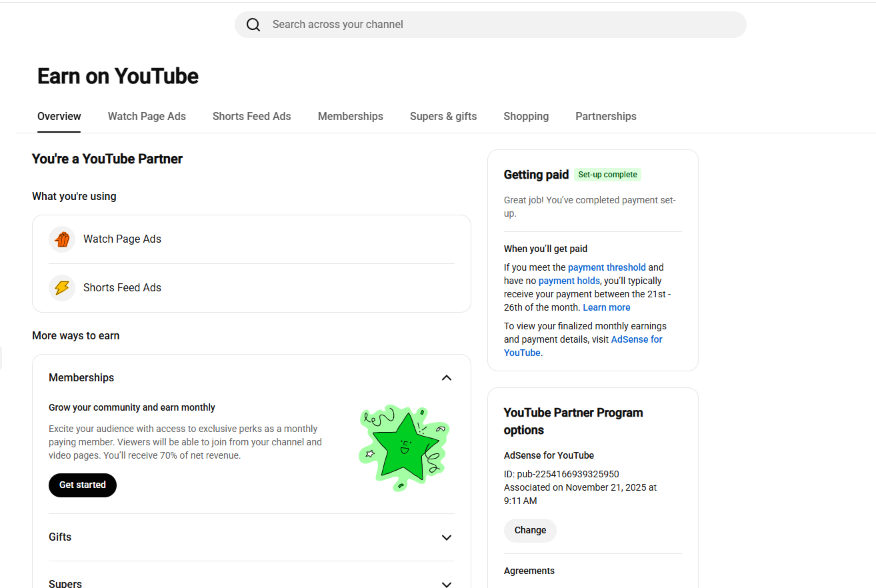Screen dimensions: 876x588
Task: Open the Shopping tab
Action: tap(526, 116)
